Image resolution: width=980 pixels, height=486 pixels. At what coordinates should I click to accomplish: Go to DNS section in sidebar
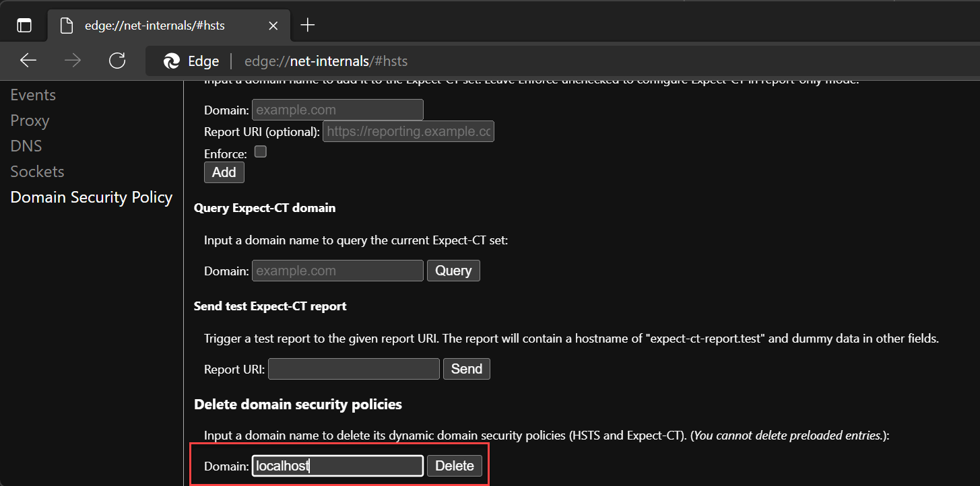[26, 146]
